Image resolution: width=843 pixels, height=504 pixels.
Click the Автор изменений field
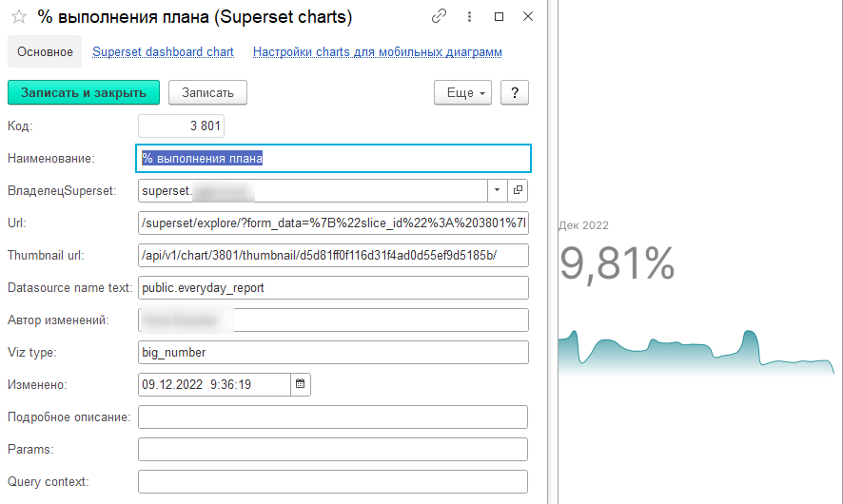[x=333, y=320]
